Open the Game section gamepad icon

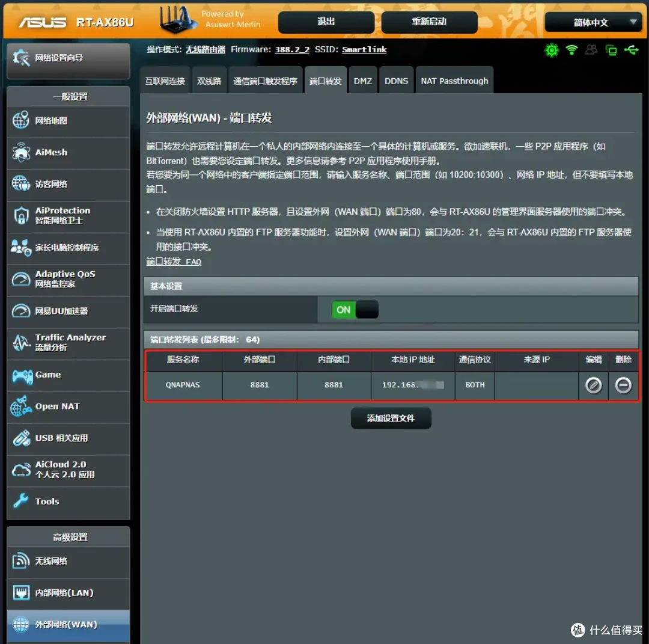[22, 375]
